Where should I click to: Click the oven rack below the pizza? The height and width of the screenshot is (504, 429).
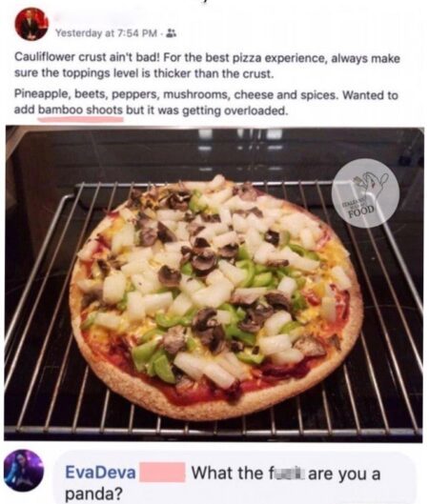[x=213, y=424]
